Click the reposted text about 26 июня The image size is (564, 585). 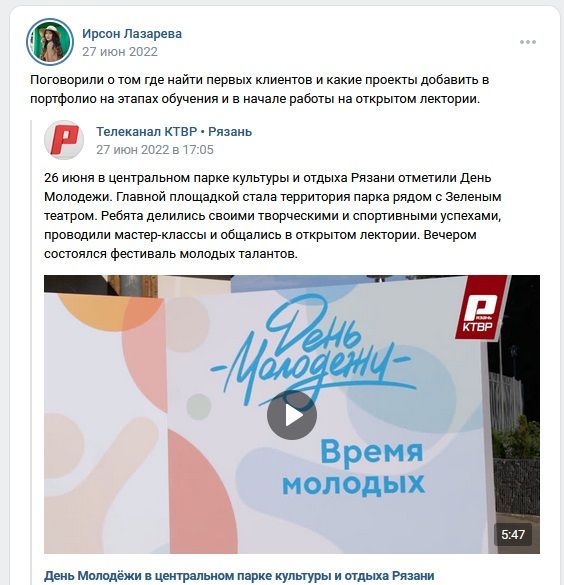(273, 216)
